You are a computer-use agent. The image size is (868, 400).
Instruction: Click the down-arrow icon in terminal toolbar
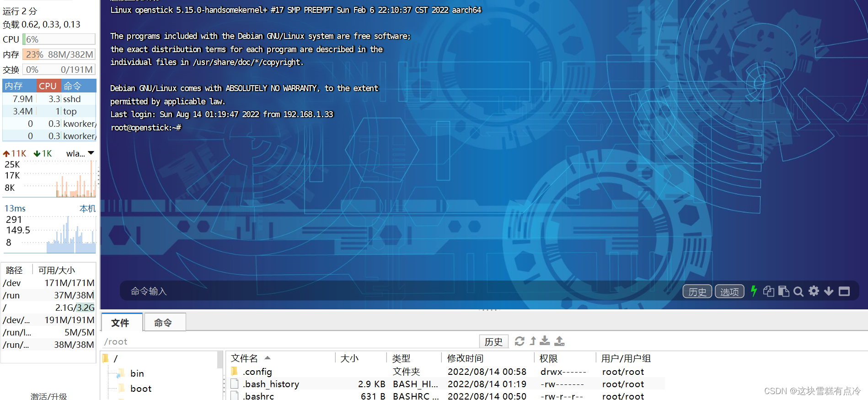pos(829,291)
